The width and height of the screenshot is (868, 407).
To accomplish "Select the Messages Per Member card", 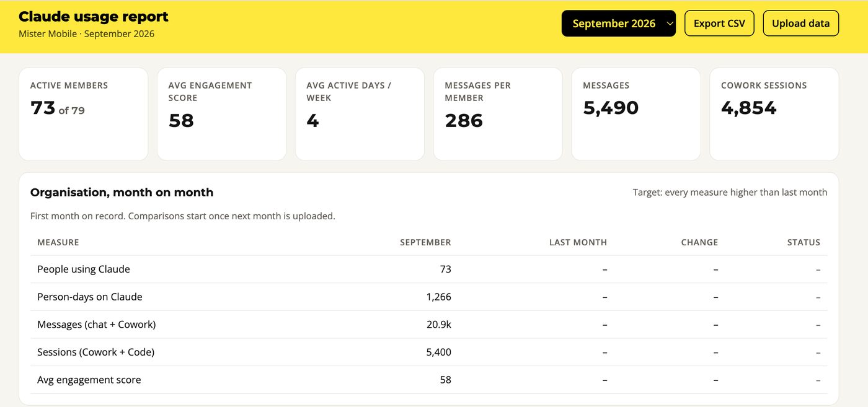I will [498, 114].
